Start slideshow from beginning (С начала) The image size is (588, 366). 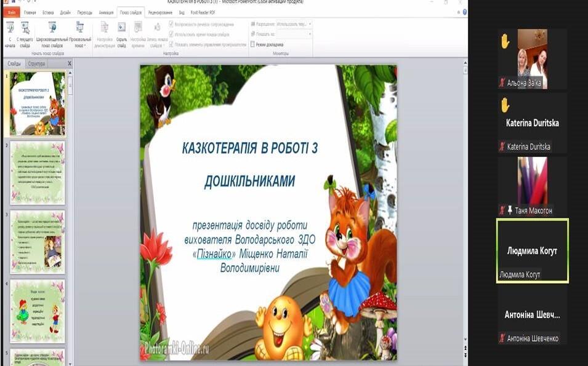coord(10,34)
